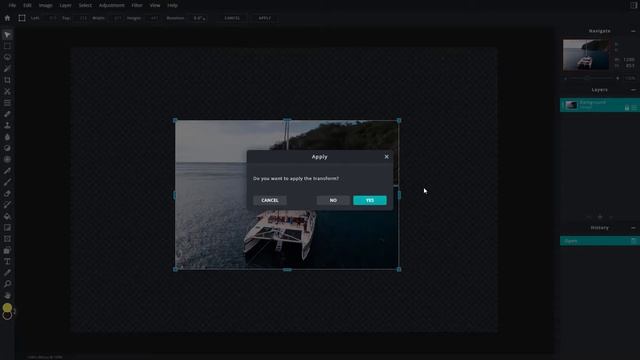The image size is (640, 360).
Task: Click Cancel in the Apply dialog
Action: point(270,200)
